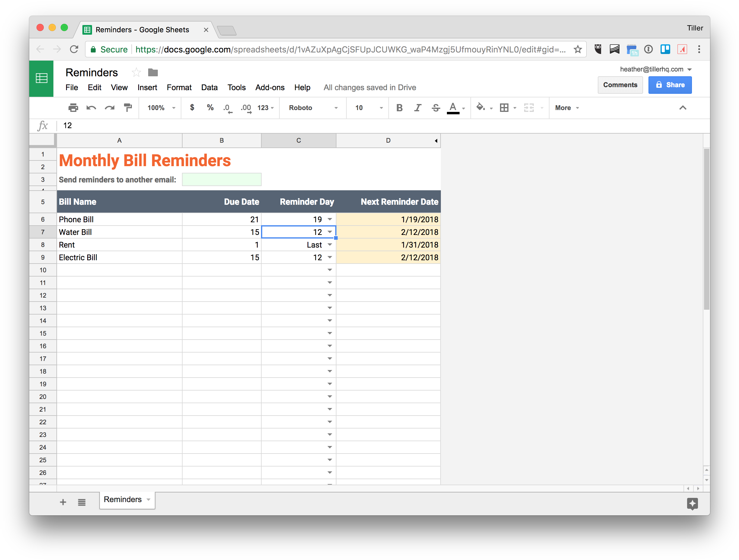Select the Phone Bill cell
The height and width of the screenshot is (560, 739).
point(119,220)
